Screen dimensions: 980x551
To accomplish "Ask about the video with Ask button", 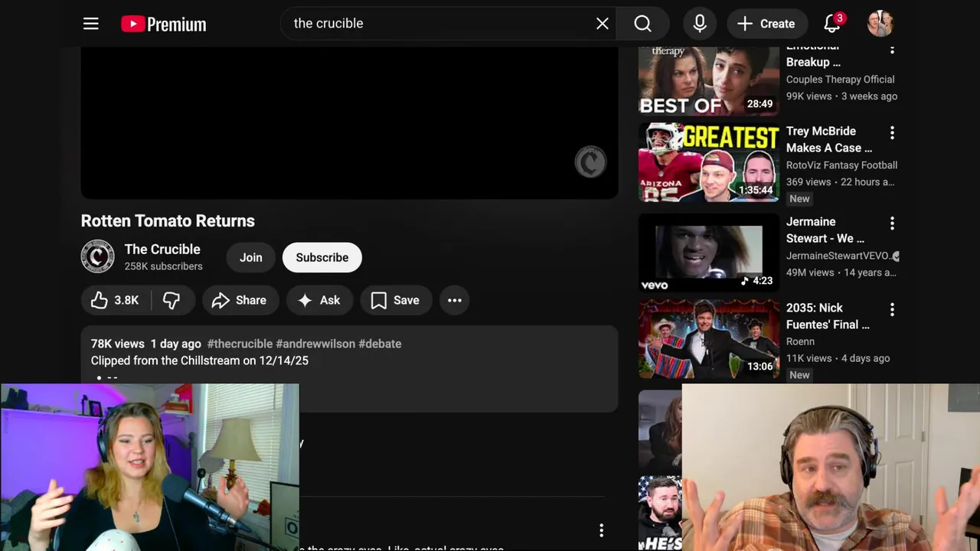I will [x=319, y=300].
